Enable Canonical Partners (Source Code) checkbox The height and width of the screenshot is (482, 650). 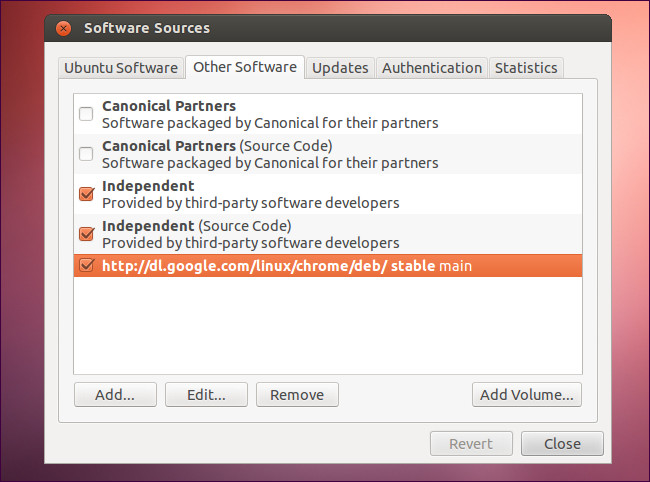[86, 153]
